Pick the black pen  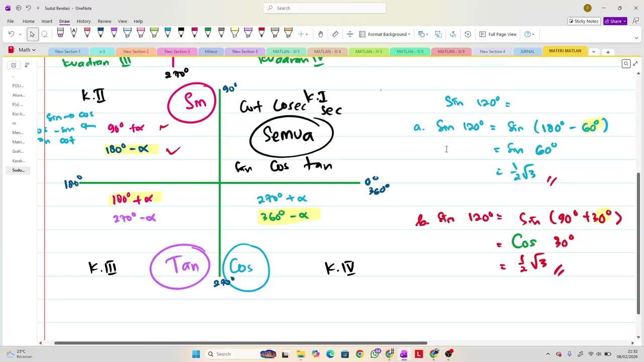(x=181, y=34)
